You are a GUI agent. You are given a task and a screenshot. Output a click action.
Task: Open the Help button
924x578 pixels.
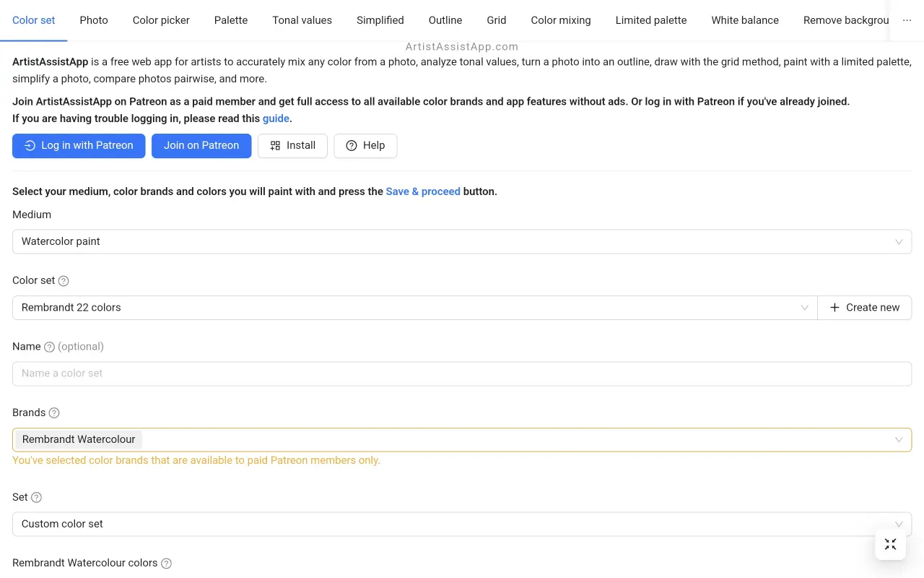pos(365,145)
